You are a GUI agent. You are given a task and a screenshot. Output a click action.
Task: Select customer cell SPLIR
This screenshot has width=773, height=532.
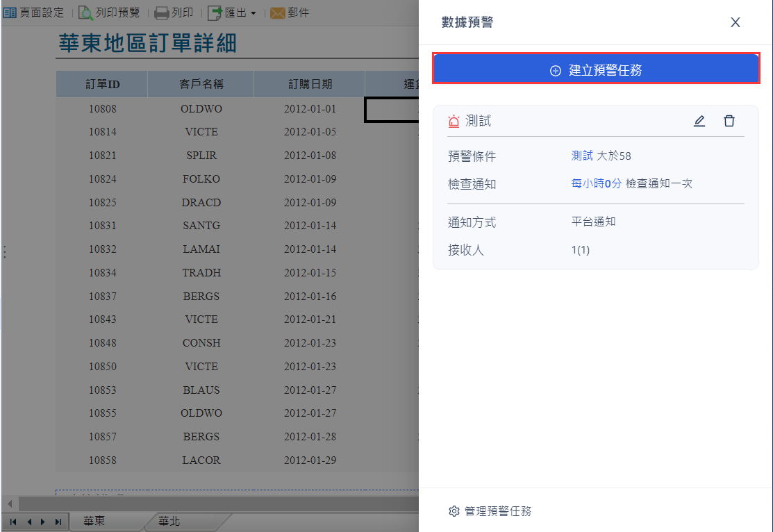(x=201, y=156)
